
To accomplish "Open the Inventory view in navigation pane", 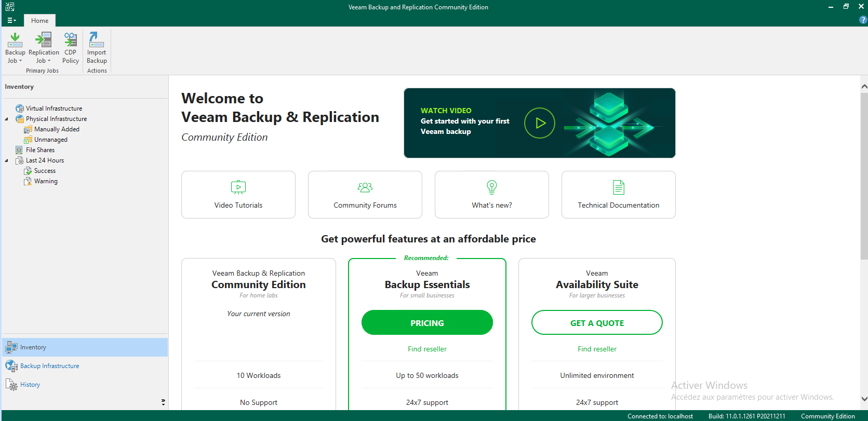I will pyautogui.click(x=85, y=347).
